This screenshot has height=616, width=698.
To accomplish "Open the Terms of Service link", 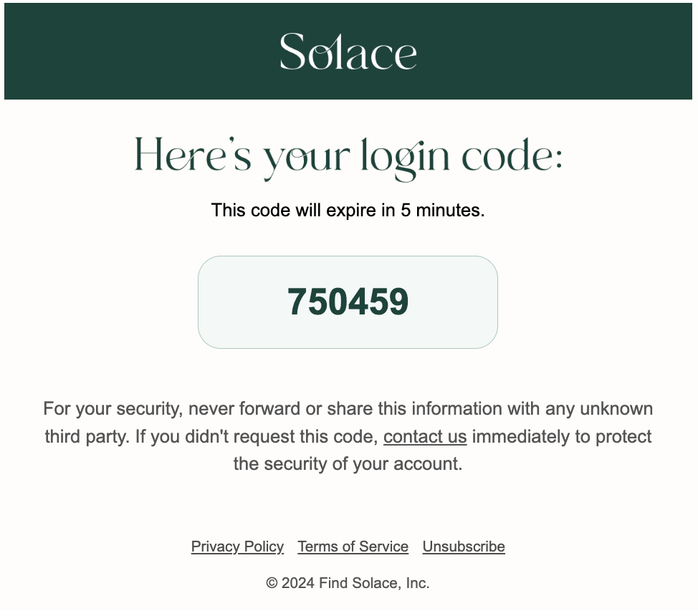I will coord(353,547).
